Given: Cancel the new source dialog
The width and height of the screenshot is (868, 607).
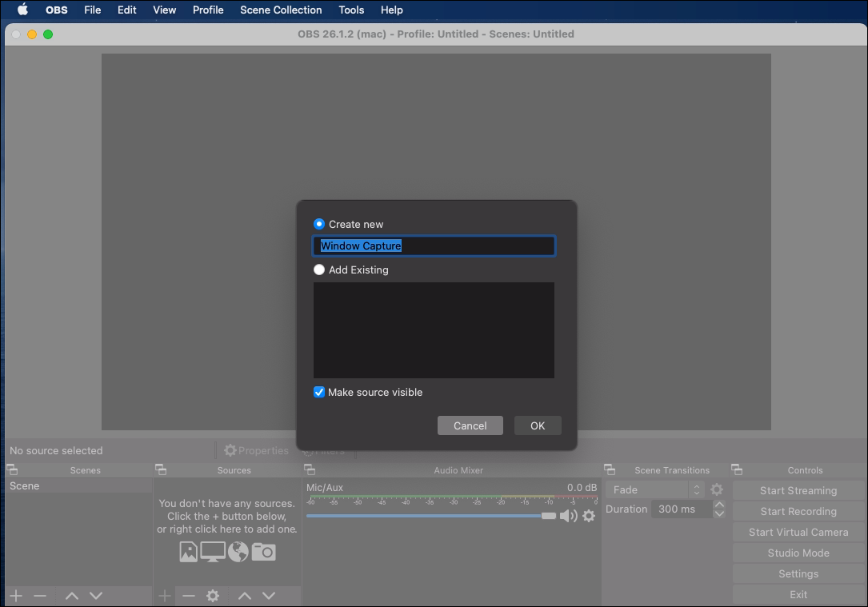Looking at the screenshot, I should [470, 425].
